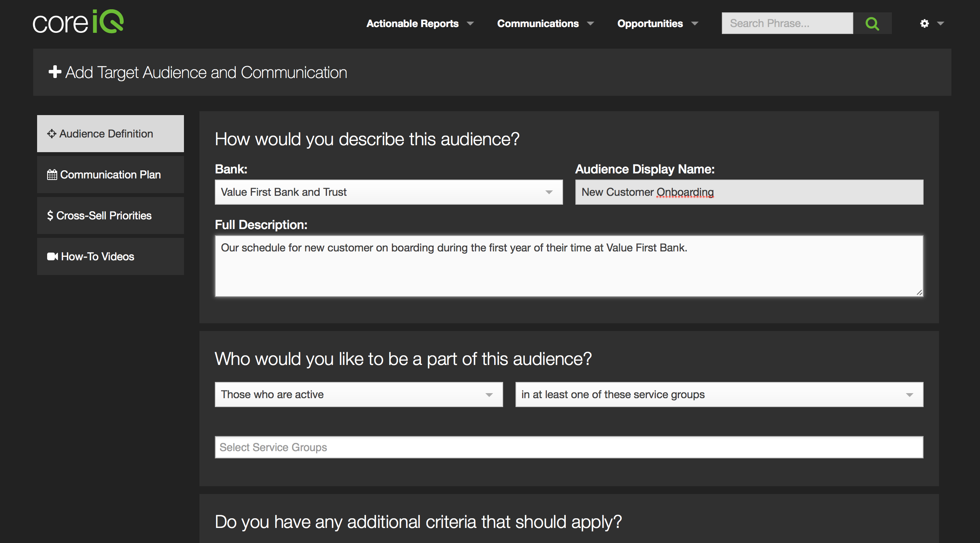Click the plus icon in page header

click(x=55, y=72)
